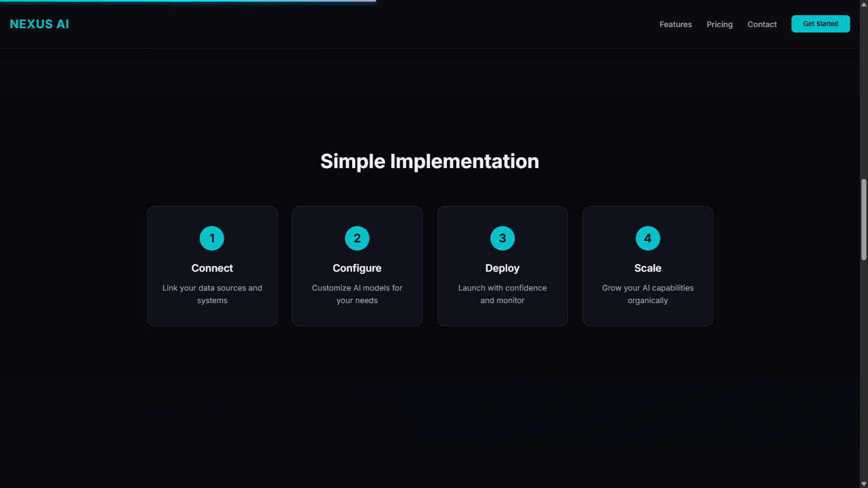Click the Get Started button

point(820,24)
